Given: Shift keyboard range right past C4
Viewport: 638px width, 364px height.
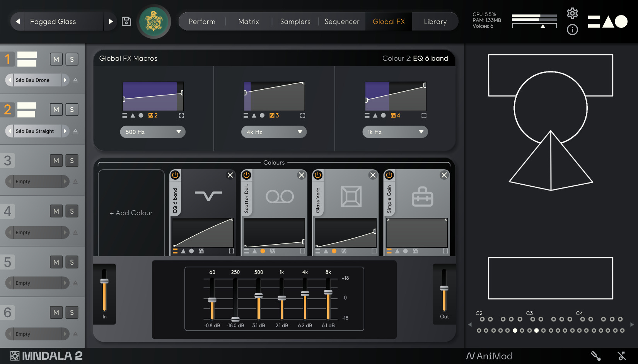Looking at the screenshot, I should (x=632, y=325).
